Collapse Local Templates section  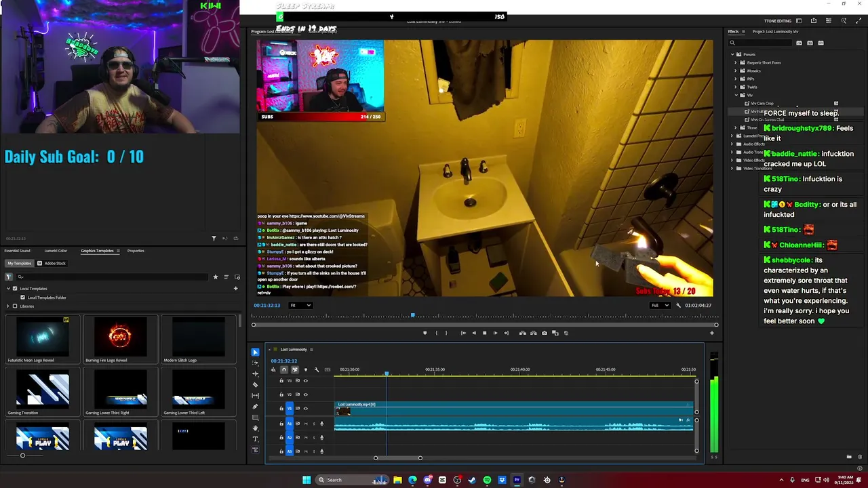7,289
